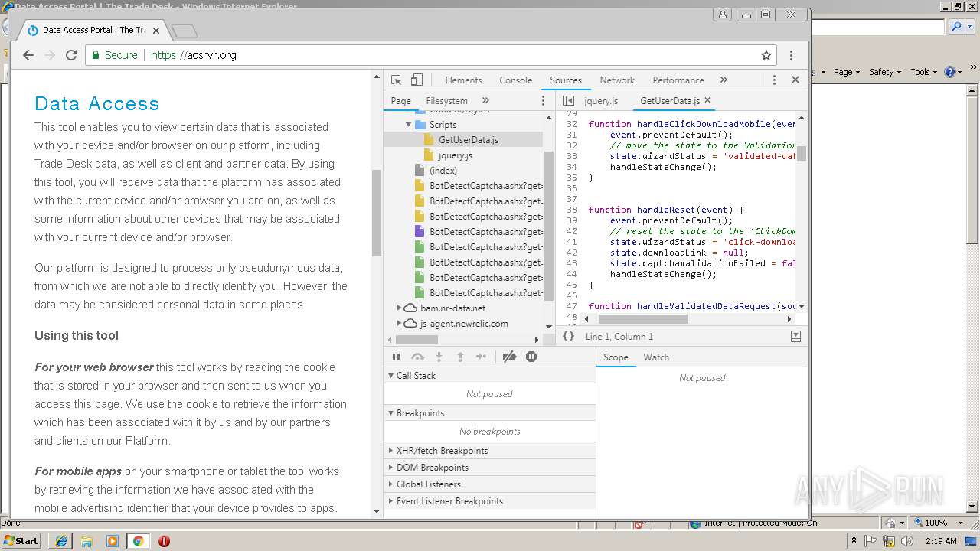Viewport: 980px width, 551px height.
Task: Go back in Chrome browser
Action: coord(28,55)
